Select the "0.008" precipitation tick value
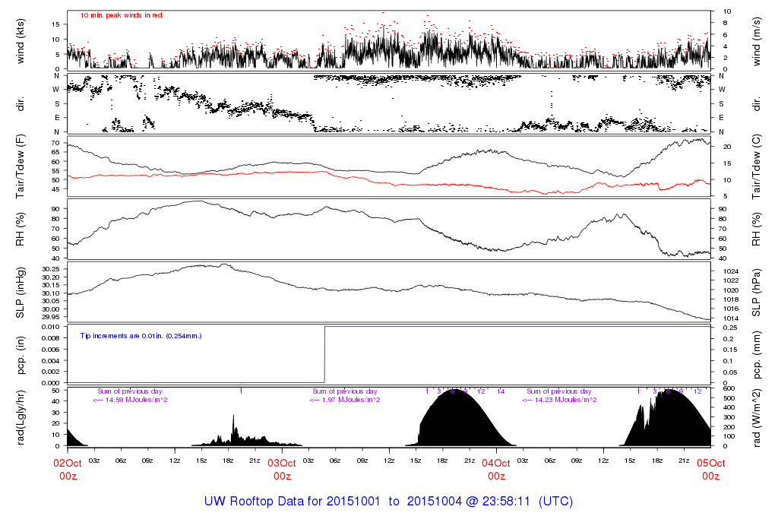The image size is (778, 532). (51, 338)
